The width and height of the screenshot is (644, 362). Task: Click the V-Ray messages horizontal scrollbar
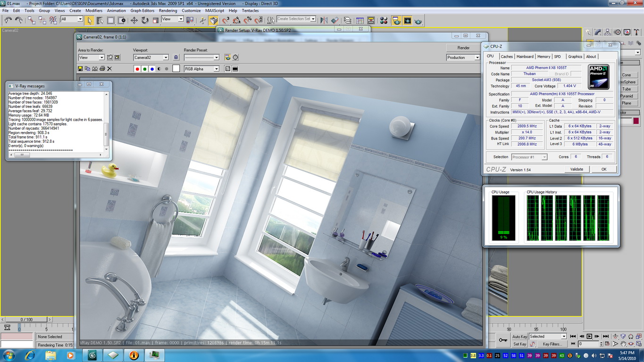[x=55, y=155]
